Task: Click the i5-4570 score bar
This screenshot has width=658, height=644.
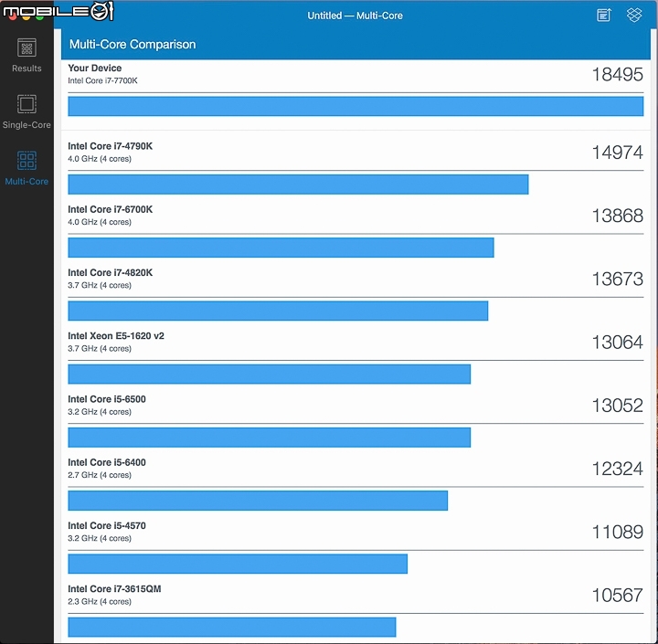Action: click(x=238, y=564)
